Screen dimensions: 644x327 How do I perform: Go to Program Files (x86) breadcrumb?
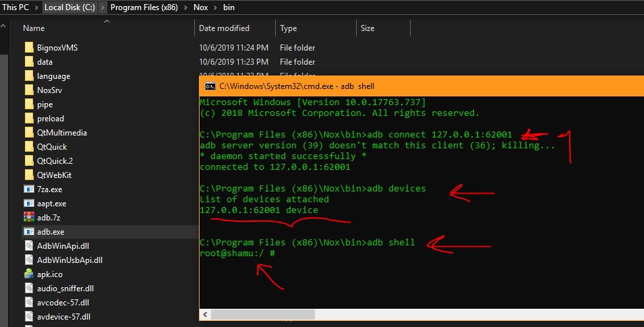point(144,7)
